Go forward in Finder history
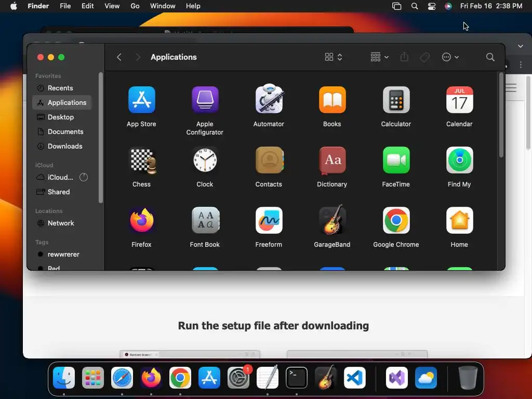 click(138, 57)
